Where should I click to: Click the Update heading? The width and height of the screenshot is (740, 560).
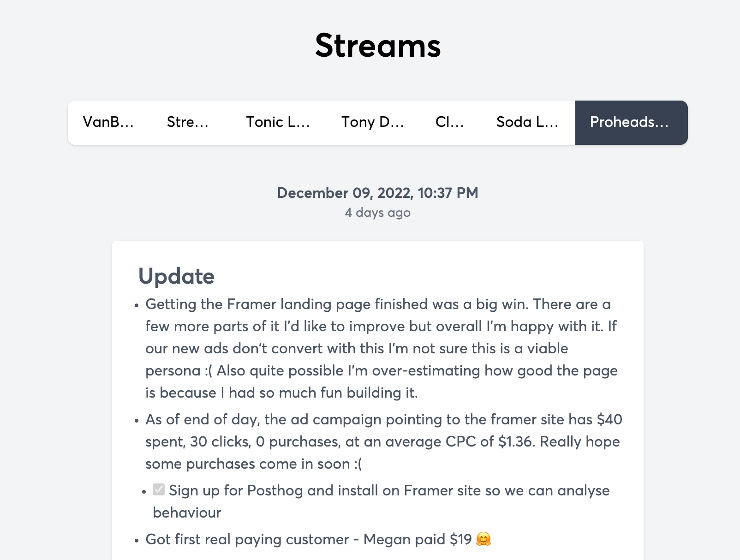[176, 276]
